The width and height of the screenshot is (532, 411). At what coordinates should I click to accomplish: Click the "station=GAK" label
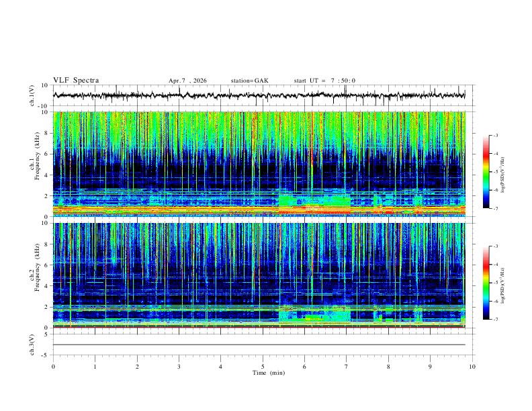(250, 81)
